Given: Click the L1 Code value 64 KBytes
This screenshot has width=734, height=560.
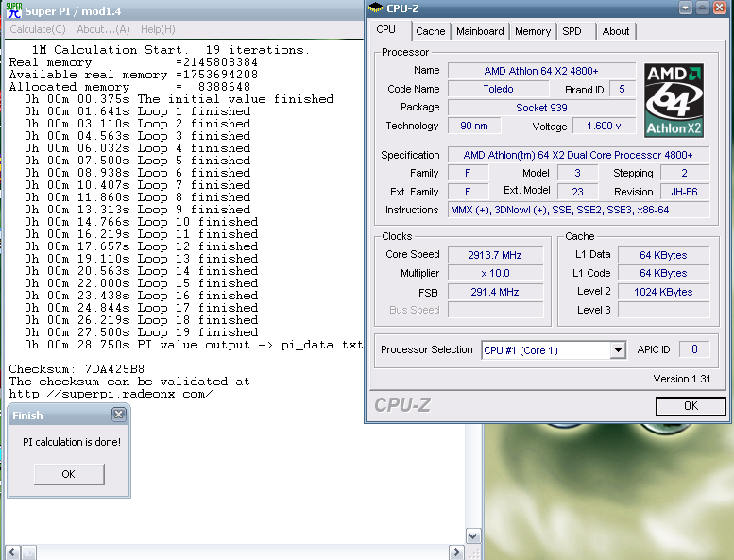Looking at the screenshot, I should pyautogui.click(x=663, y=273).
